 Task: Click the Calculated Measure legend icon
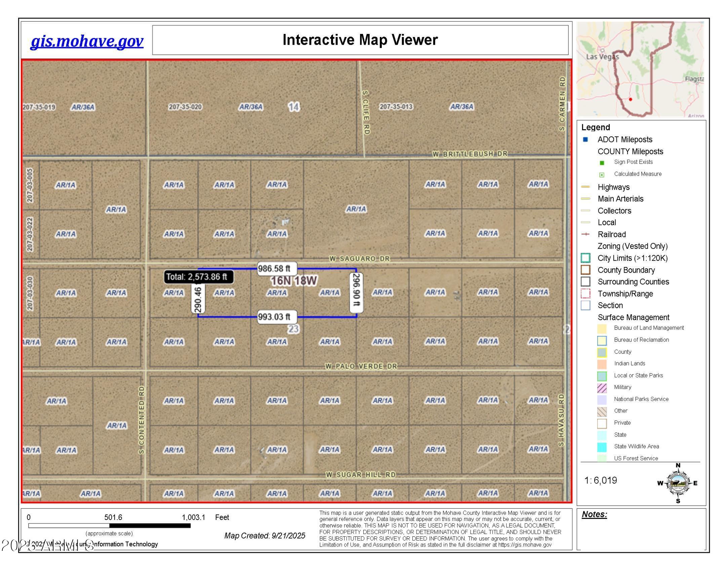(x=602, y=175)
